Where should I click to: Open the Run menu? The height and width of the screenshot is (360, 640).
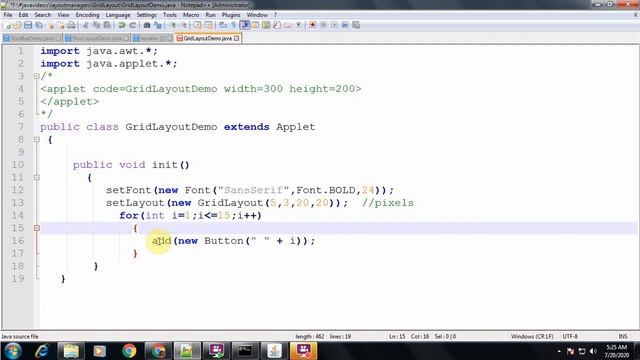pos(210,15)
